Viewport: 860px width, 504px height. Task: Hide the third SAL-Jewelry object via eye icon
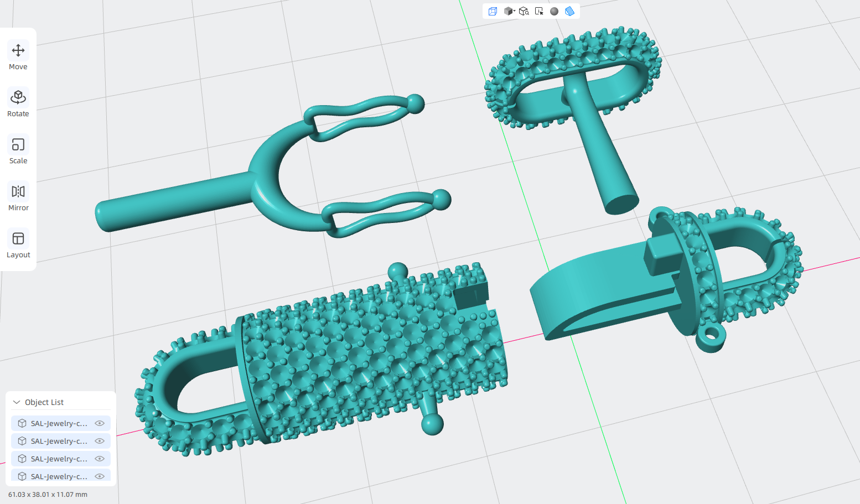click(x=100, y=459)
